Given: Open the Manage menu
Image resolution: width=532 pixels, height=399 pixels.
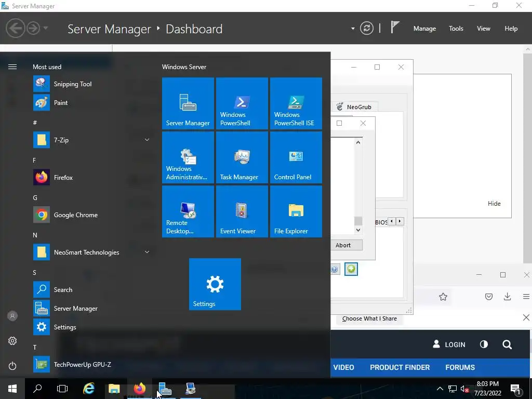Looking at the screenshot, I should [424, 29].
